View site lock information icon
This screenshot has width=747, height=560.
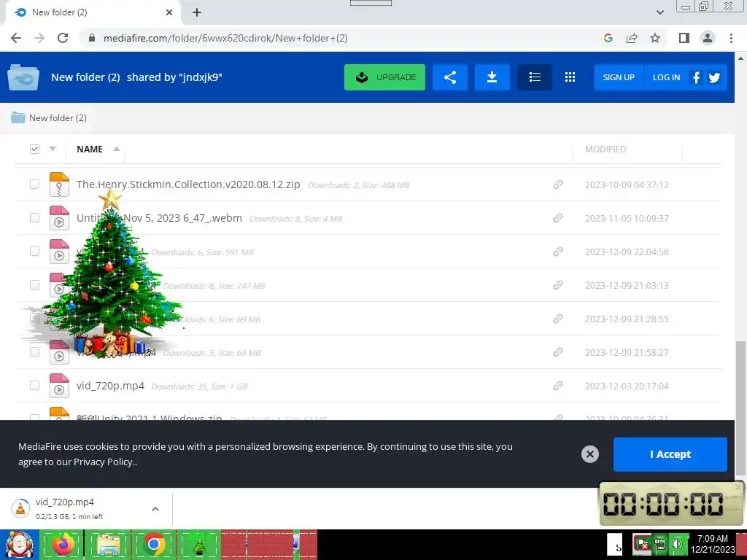(92, 38)
